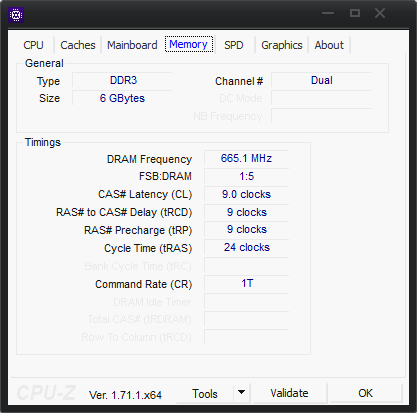Show the About tab

click(329, 45)
